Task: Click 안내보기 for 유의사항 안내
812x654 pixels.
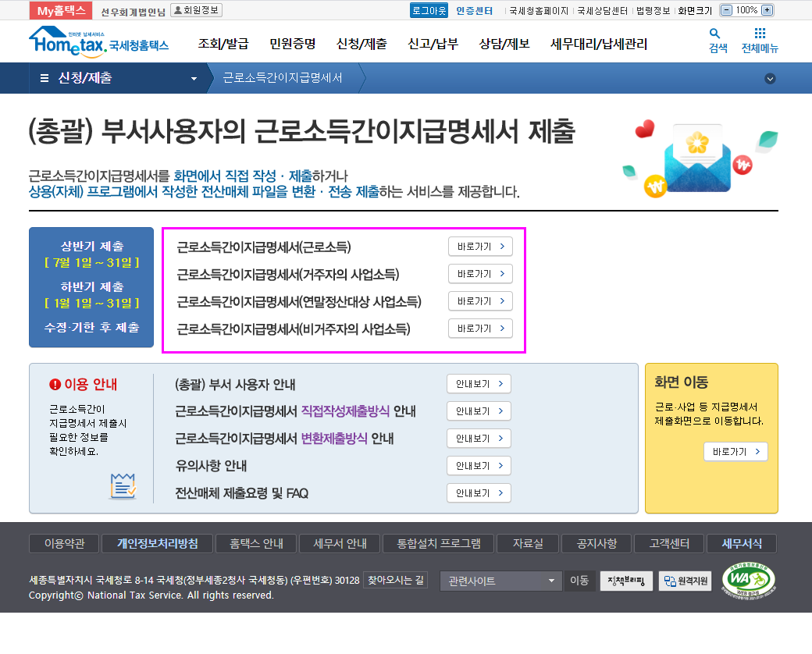Action: pyautogui.click(x=479, y=466)
